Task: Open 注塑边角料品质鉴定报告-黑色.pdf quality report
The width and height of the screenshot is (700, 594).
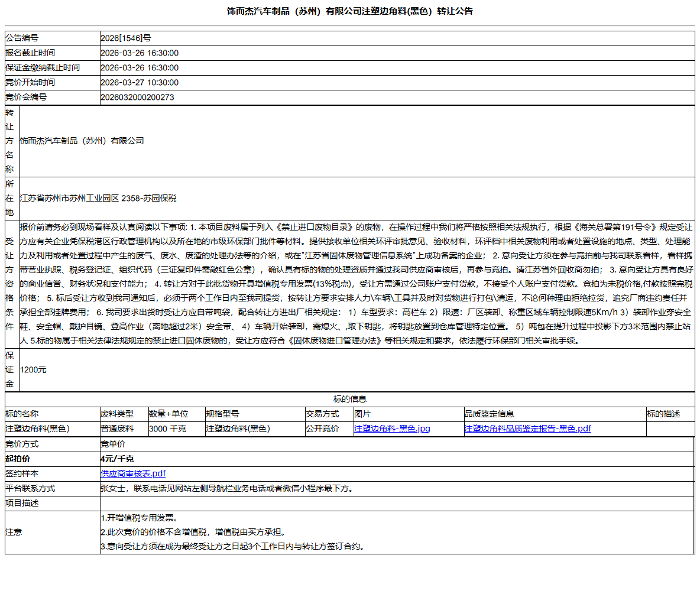Action: pyautogui.click(x=527, y=429)
